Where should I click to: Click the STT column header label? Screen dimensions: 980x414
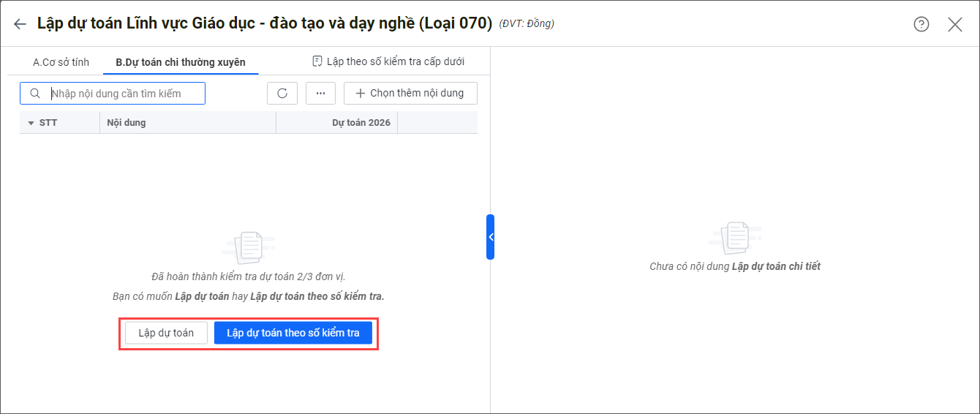(x=48, y=123)
